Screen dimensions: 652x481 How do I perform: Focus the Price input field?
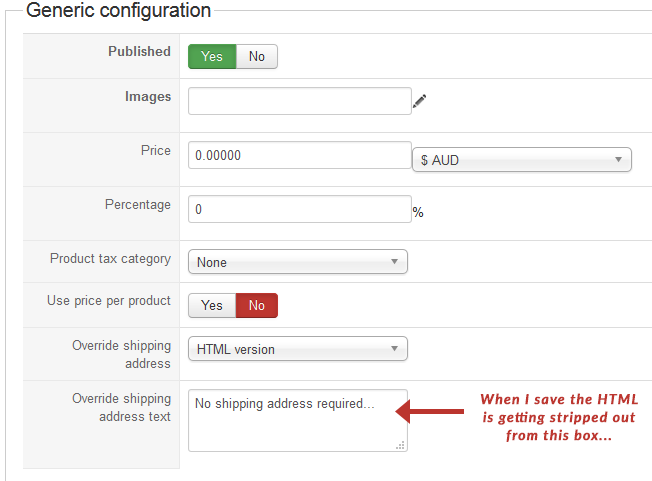[299, 156]
